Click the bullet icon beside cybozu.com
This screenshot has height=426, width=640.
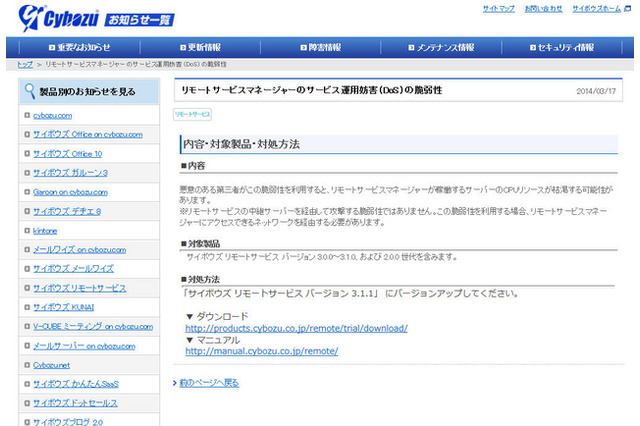pyautogui.click(x=25, y=116)
